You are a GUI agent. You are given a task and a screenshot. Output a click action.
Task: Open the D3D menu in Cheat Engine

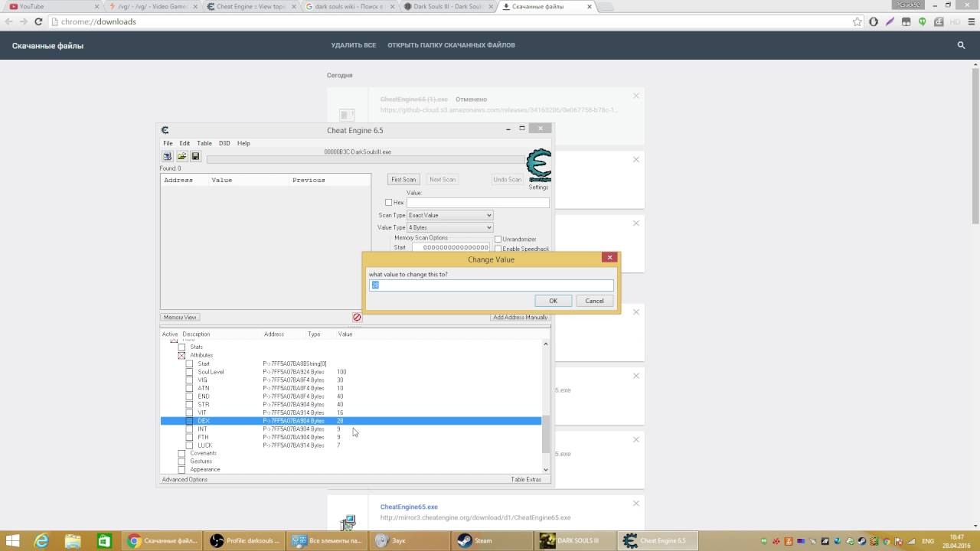coord(224,143)
